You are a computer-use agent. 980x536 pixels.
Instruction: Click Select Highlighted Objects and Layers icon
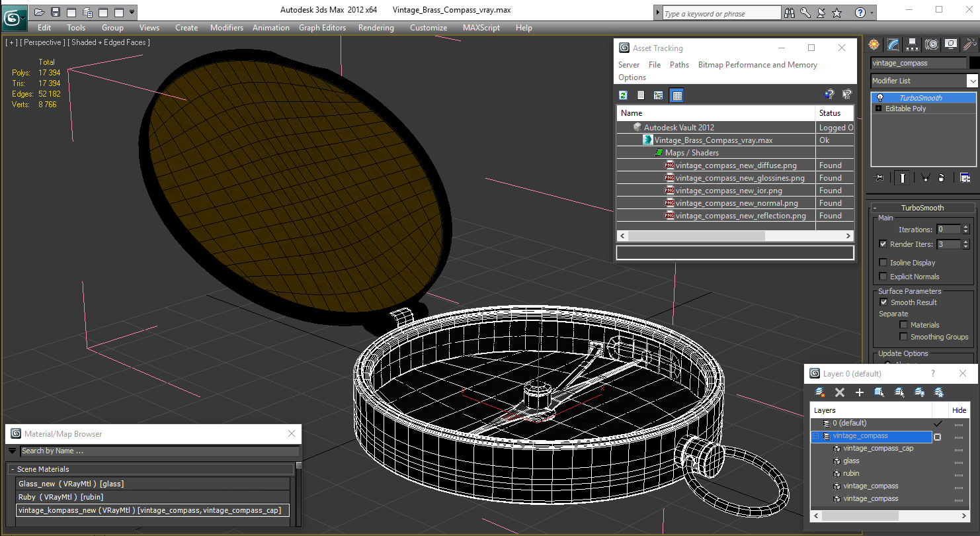tap(879, 392)
